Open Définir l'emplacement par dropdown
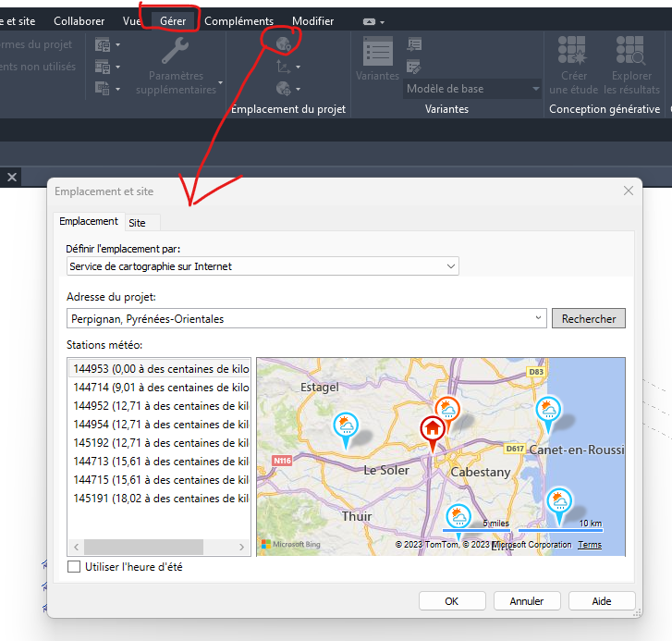This screenshot has height=641, width=672. [263, 266]
